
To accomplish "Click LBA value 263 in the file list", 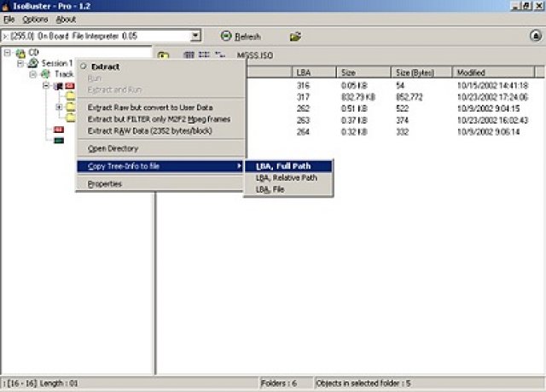I will tap(303, 120).
